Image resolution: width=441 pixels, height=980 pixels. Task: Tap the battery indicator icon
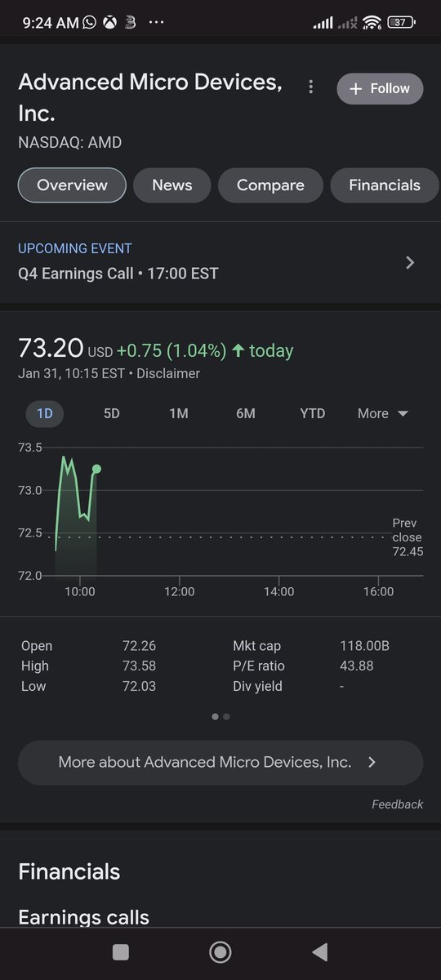click(401, 23)
